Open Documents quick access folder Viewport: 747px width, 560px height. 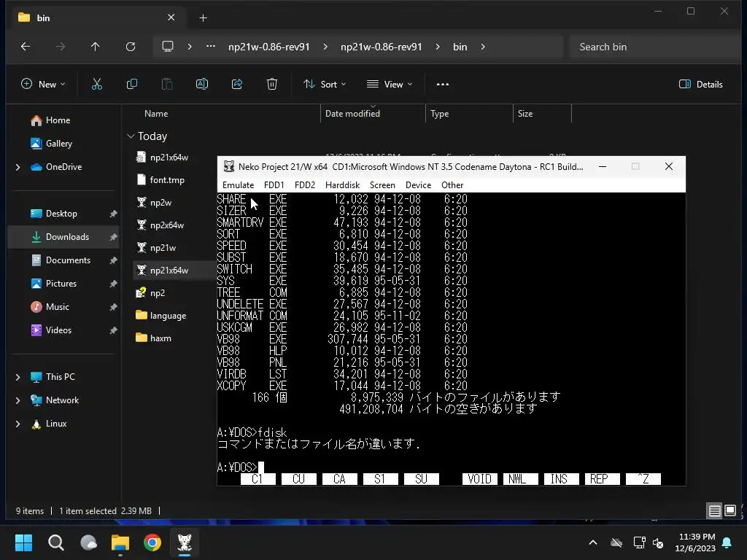[68, 260]
